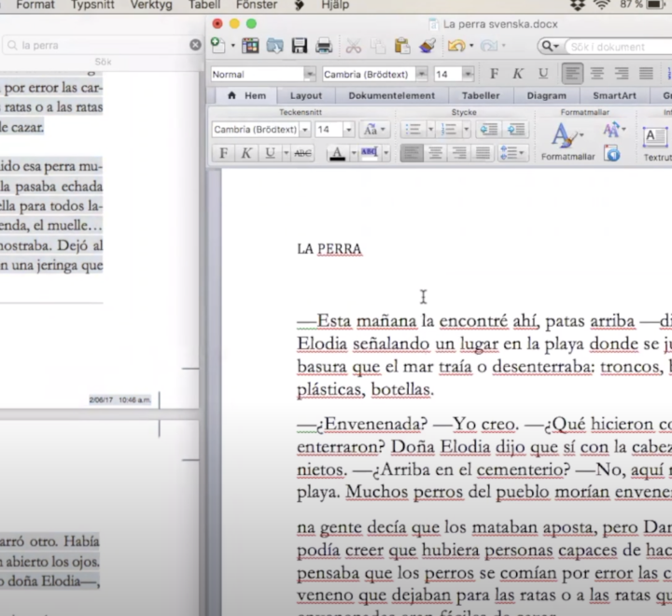Open the new-document dropdown arrow

(x=233, y=46)
